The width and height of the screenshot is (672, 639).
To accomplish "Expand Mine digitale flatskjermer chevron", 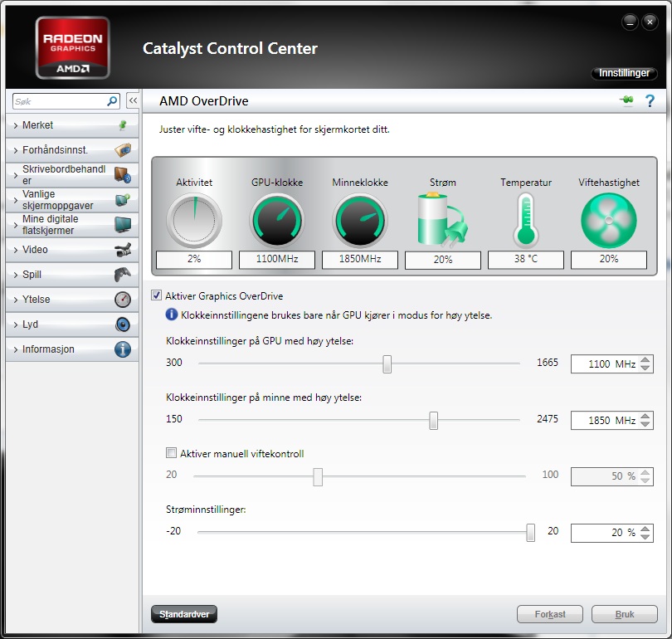I will click(x=16, y=225).
